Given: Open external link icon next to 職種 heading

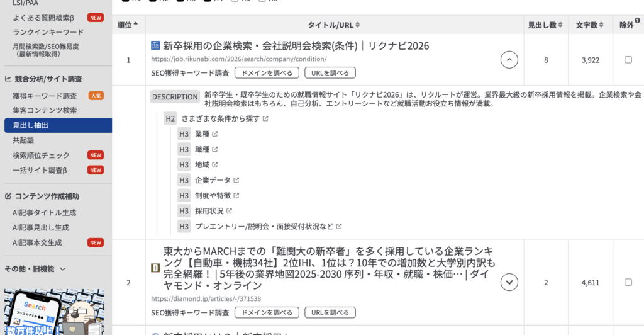Looking at the screenshot, I should point(215,149).
